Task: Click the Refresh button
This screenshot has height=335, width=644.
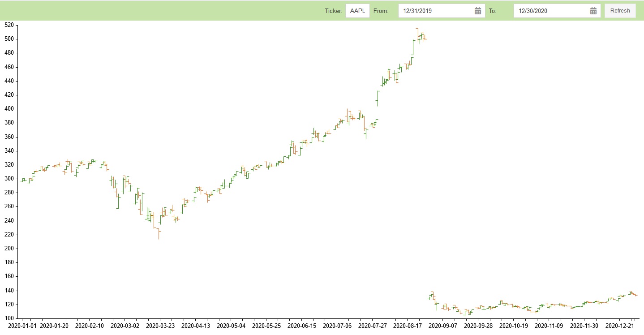Action: pyautogui.click(x=620, y=11)
